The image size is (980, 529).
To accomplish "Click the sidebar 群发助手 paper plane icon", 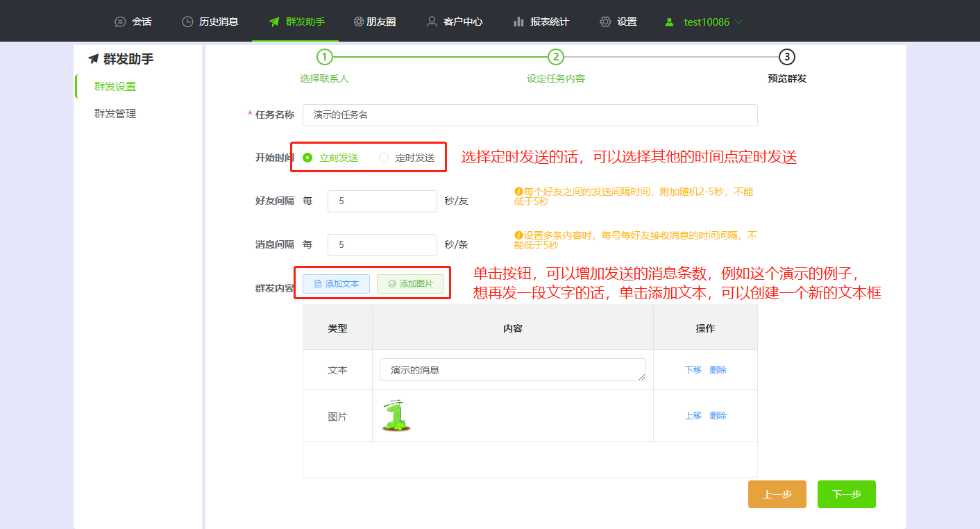I will click(94, 60).
